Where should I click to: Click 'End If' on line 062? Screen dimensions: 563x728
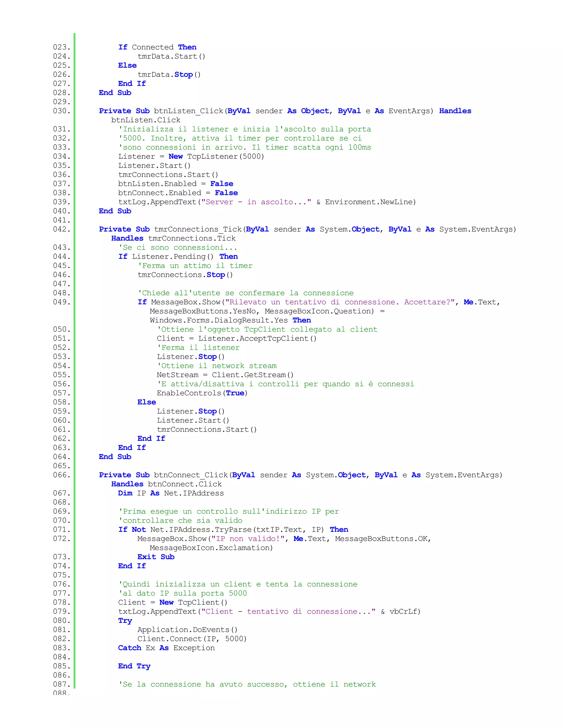(151, 438)
